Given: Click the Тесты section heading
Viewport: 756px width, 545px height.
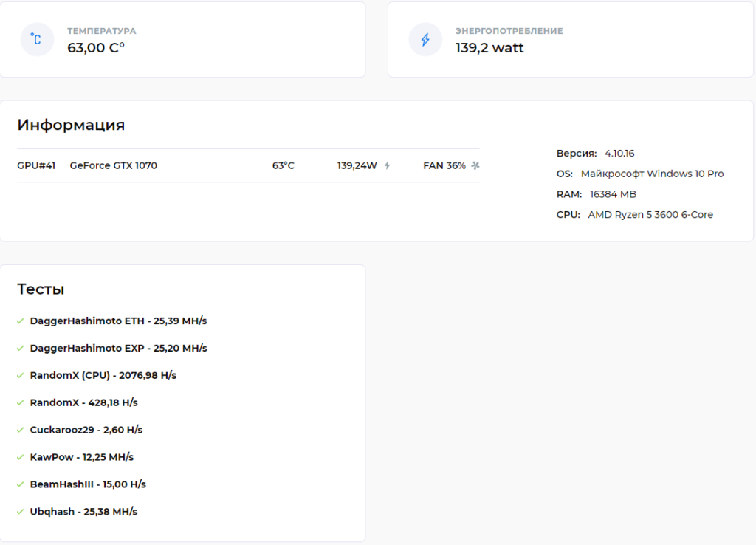Looking at the screenshot, I should point(41,289).
